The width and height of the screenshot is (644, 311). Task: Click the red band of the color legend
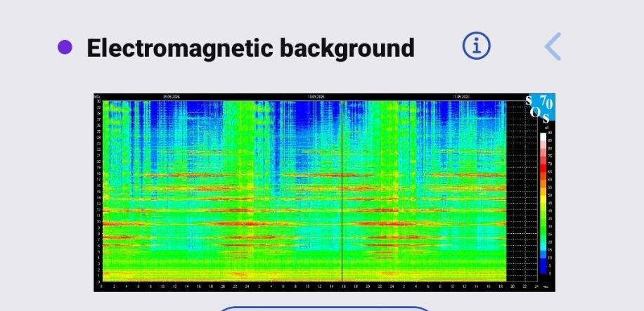[x=543, y=168]
